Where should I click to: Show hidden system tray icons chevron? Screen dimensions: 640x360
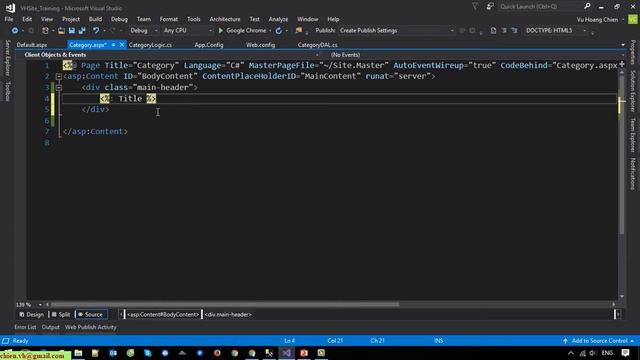[x=571, y=353]
